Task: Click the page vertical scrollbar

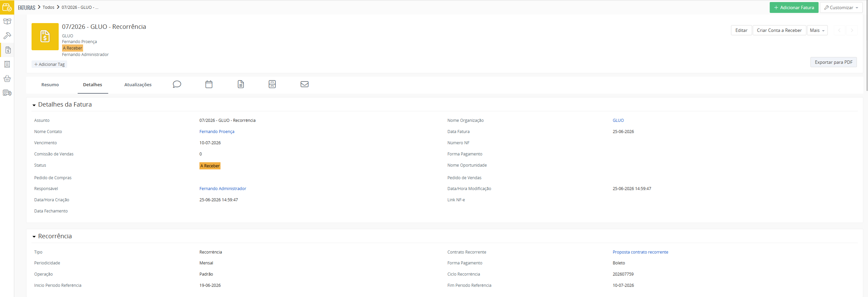Action: pyautogui.click(x=866, y=46)
